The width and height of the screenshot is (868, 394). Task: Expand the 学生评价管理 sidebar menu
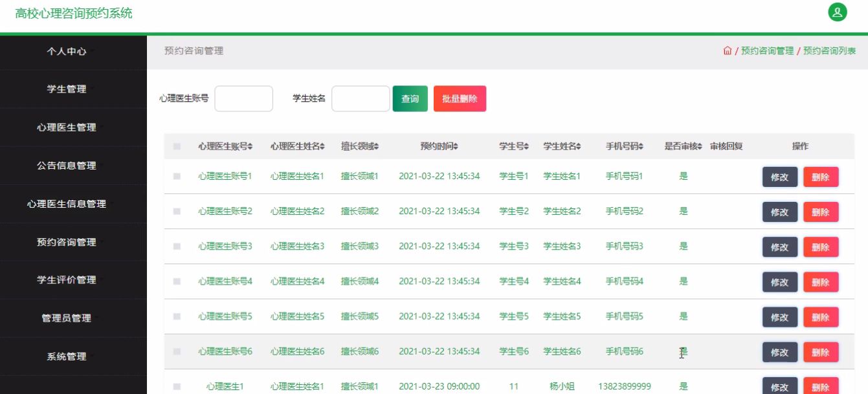(x=73, y=280)
